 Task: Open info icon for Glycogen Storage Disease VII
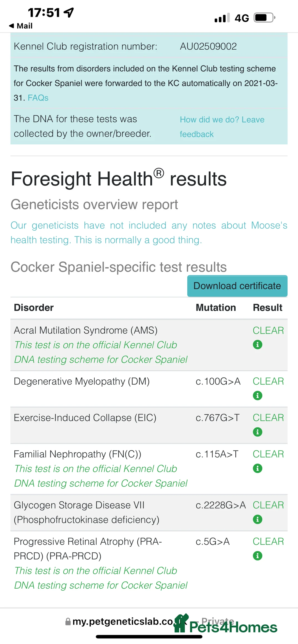click(x=257, y=519)
